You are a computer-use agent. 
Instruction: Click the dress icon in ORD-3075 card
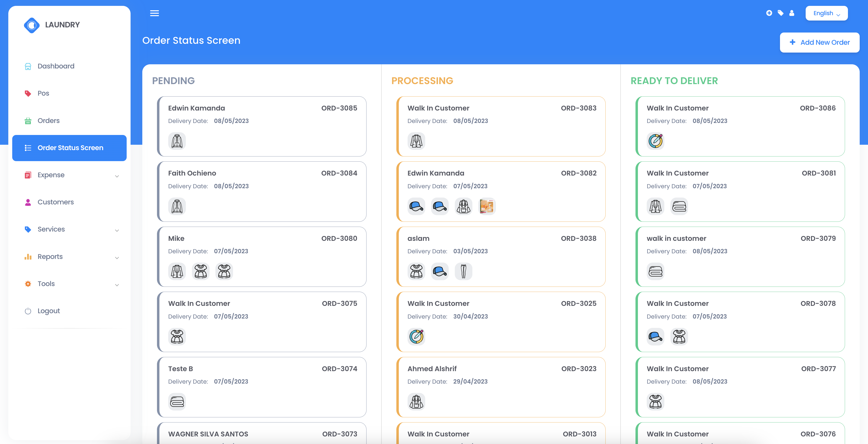(x=177, y=336)
